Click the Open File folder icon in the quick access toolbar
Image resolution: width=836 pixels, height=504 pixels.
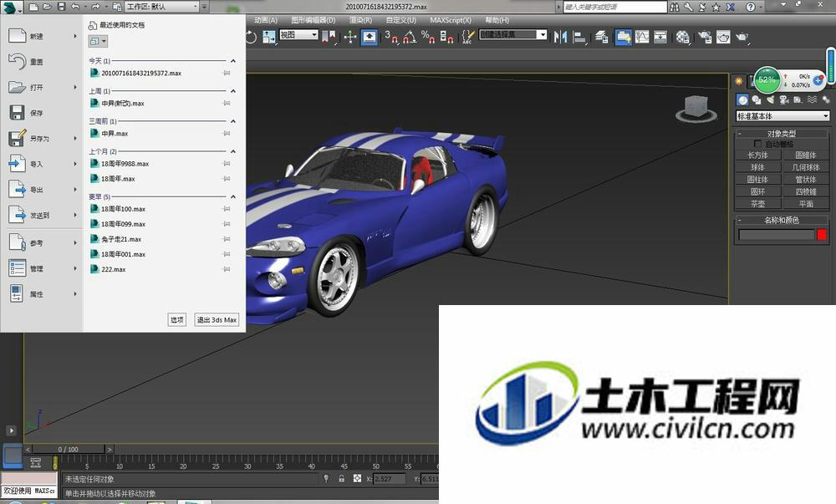(x=48, y=7)
